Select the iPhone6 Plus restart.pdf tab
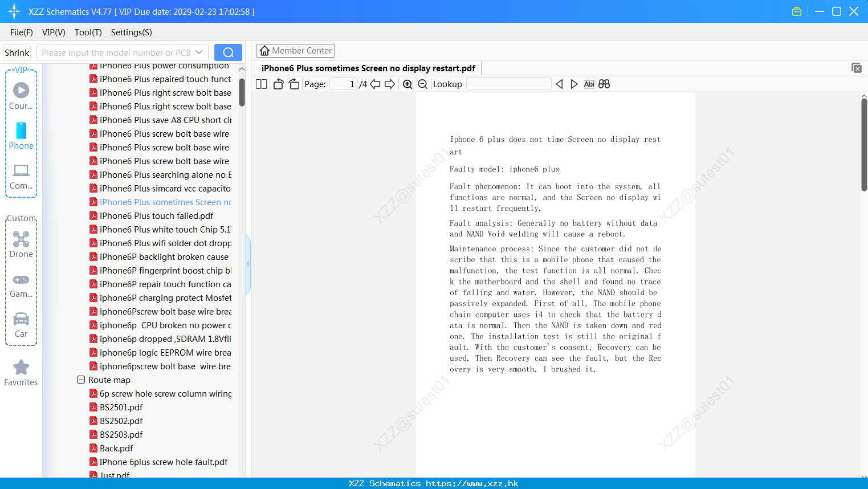Viewport: 868px width, 489px height. (x=368, y=68)
